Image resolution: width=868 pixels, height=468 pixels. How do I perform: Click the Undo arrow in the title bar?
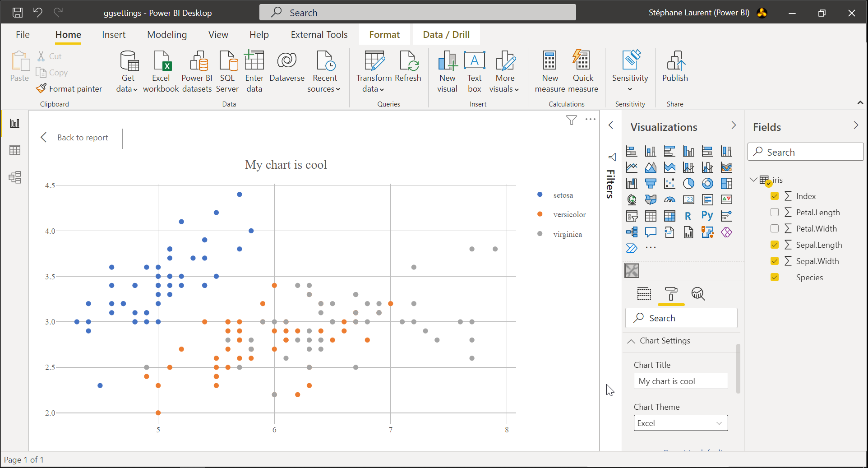tap(38, 13)
